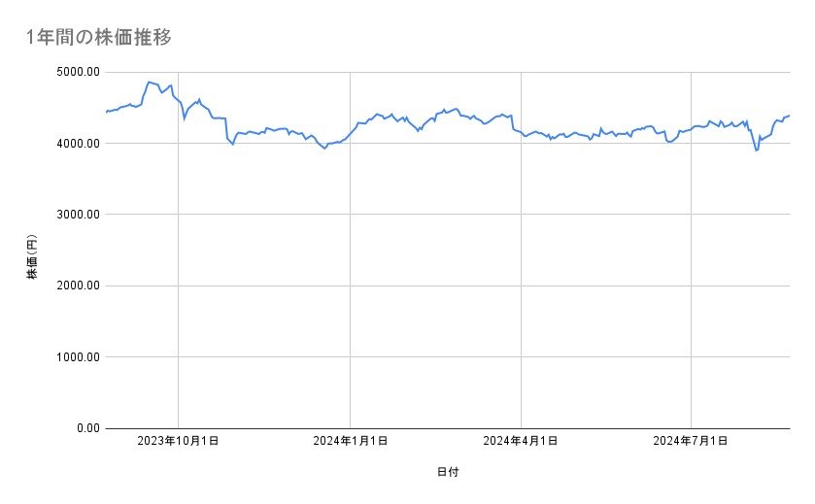Select the 2024年7月1日 date label
The width and height of the screenshot is (815, 504).
click(x=691, y=442)
